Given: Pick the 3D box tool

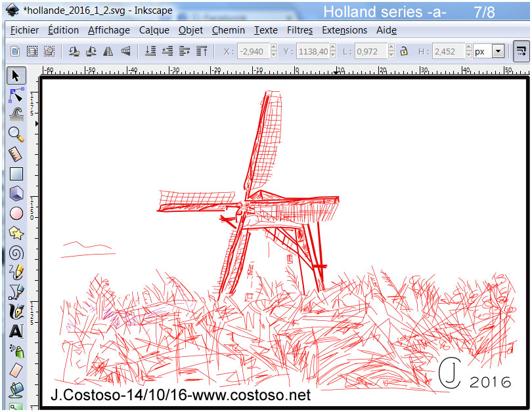Looking at the screenshot, I should tap(16, 193).
